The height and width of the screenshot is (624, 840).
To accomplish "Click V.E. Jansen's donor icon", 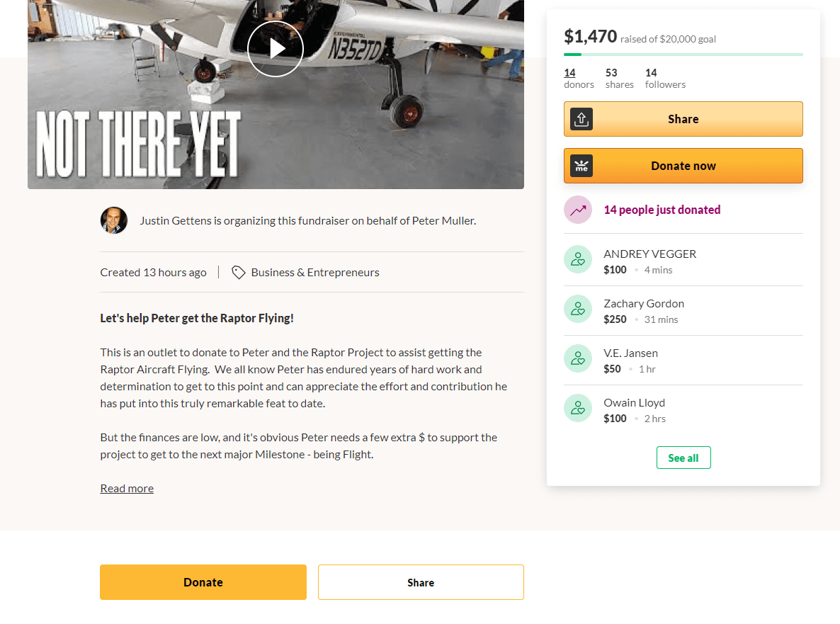I will [x=578, y=358].
